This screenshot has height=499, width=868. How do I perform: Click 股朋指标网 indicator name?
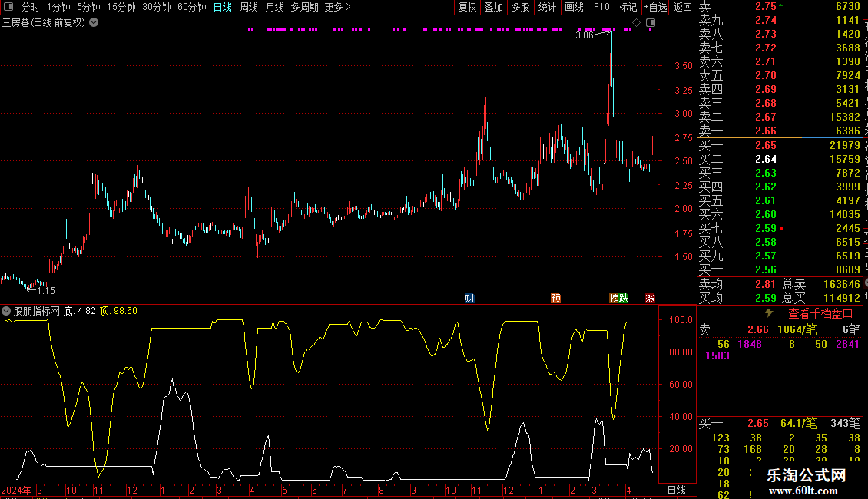point(37,311)
